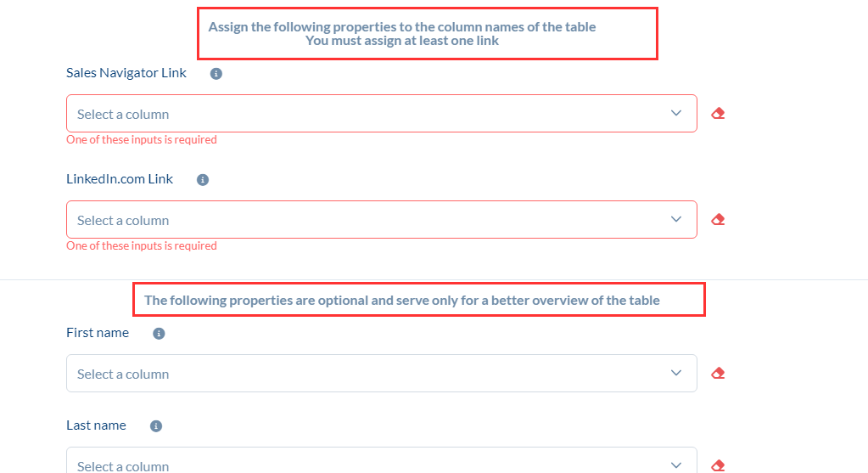Click required-input error below LinkedIn.com dropdown

click(142, 246)
